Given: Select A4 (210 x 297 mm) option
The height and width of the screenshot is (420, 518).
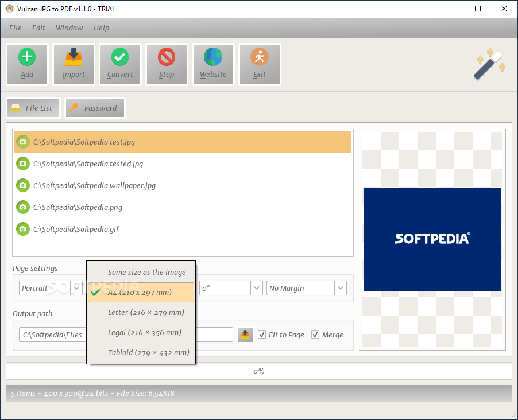Looking at the screenshot, I should (141, 292).
